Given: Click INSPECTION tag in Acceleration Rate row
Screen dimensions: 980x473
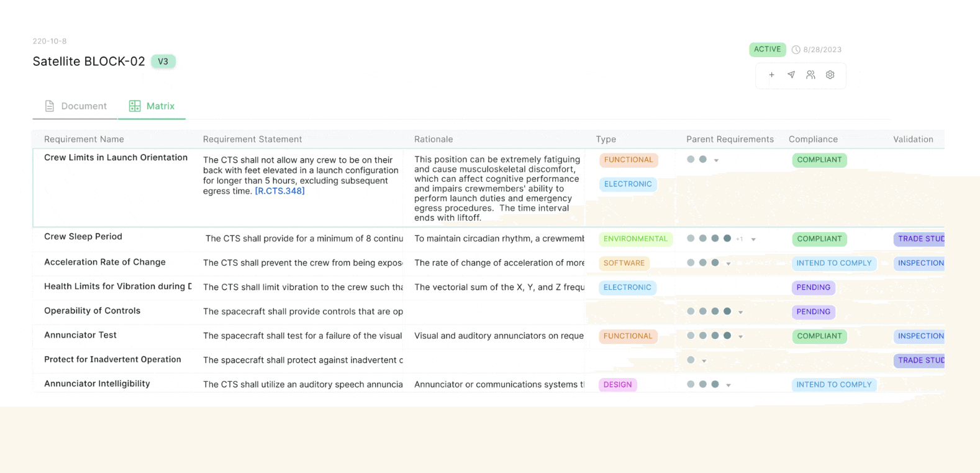Looking at the screenshot, I should coord(919,263).
